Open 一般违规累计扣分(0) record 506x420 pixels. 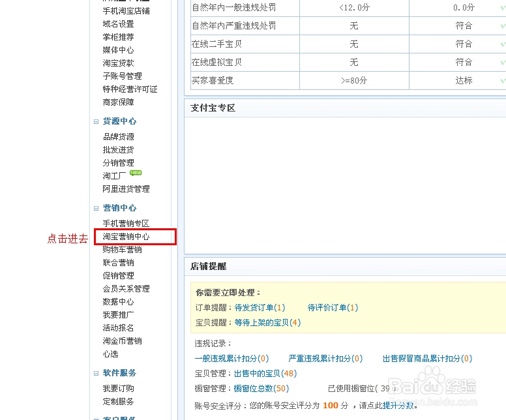[231, 359]
